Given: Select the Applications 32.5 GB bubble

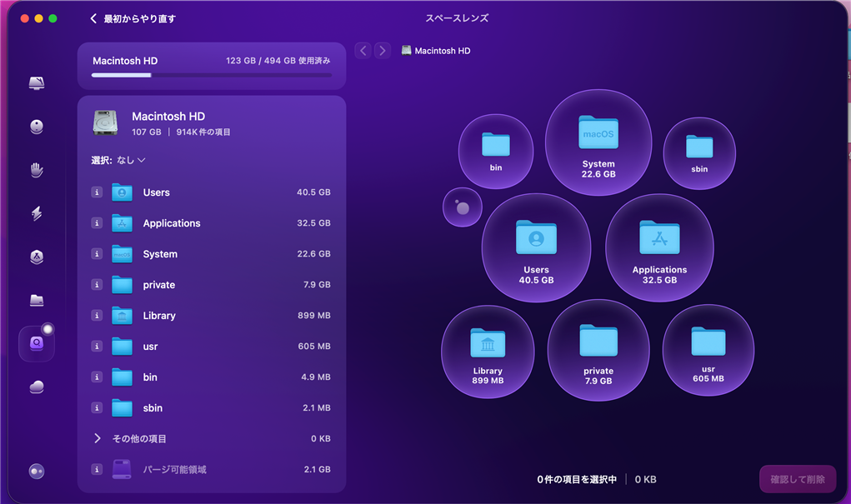Looking at the screenshot, I should pyautogui.click(x=659, y=248).
